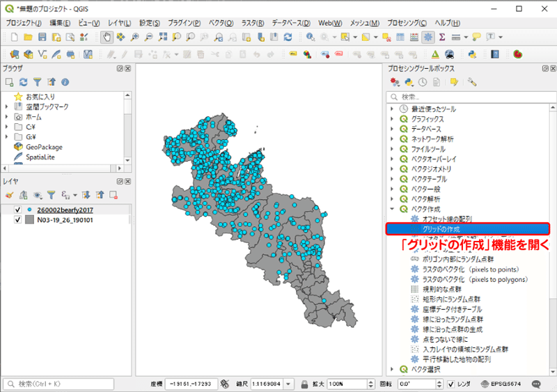557x392 pixels.
Task: Toggle the render (レンダ) checkbox
Action: click(450, 384)
